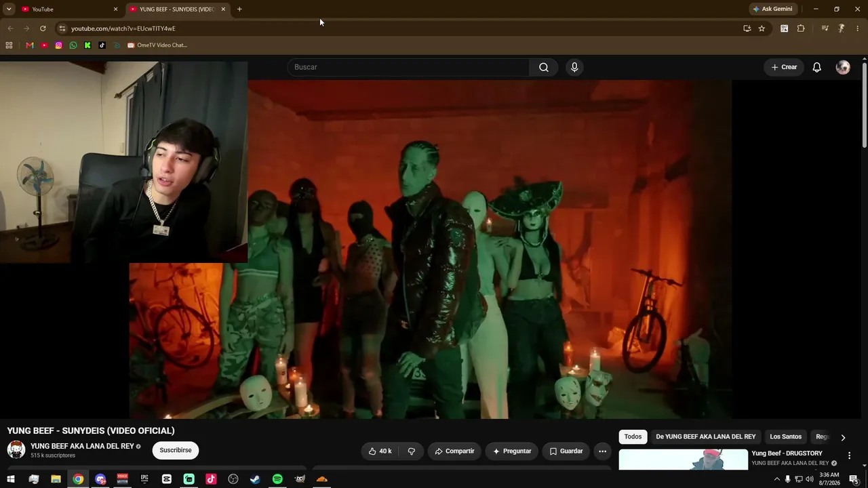This screenshot has width=868, height=488.
Task: Select the YUNG BEEF - SUNYDEIS tab
Action: [176, 9]
